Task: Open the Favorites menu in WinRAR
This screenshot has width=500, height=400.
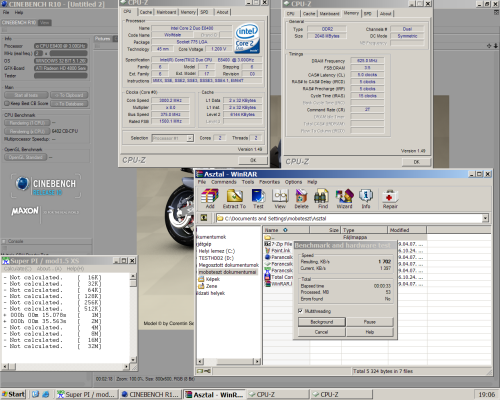Action: click(269, 182)
